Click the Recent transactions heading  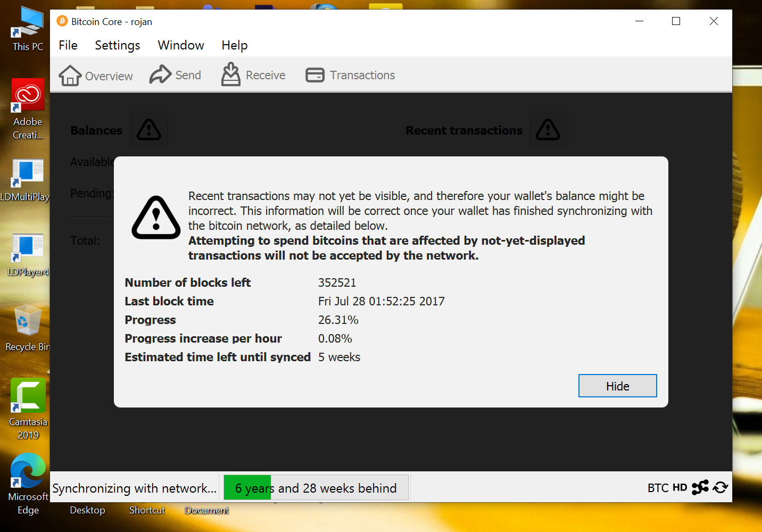[464, 130]
